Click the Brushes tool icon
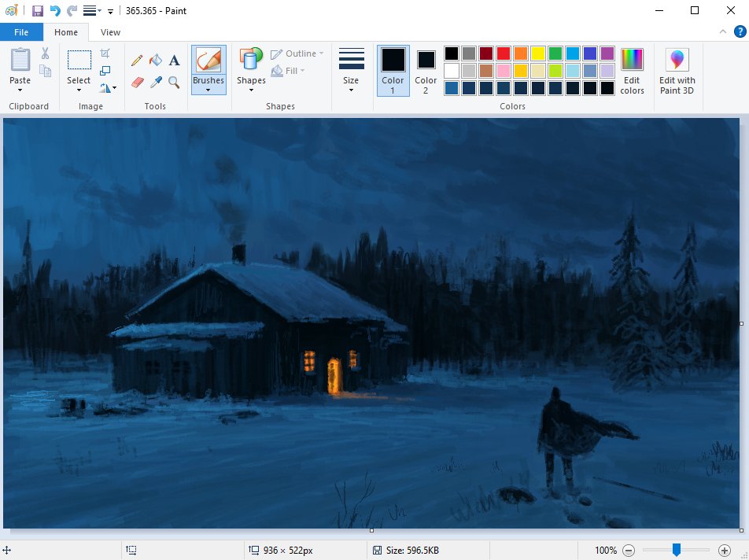This screenshot has width=749, height=560. (x=208, y=60)
